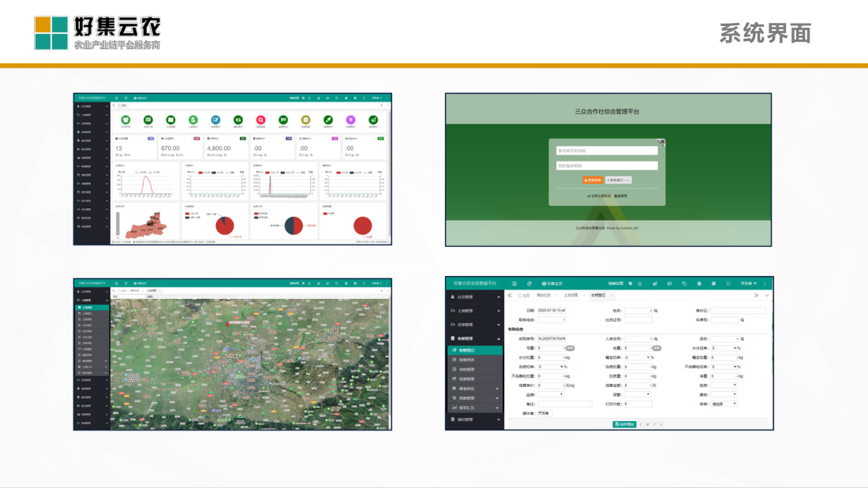Image resolution: width=868 pixels, height=488 pixels.
Task: Open 引擎主页 link in the form window header
Action: (552, 283)
